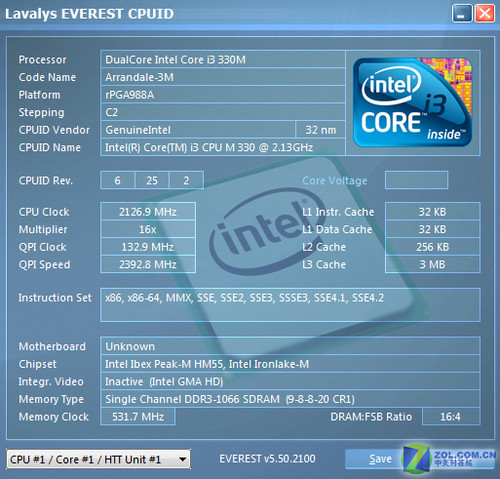Viewport: 500px width, 479px height.
Task: Click the Intel Core i3 inside logo
Action: 413,102
